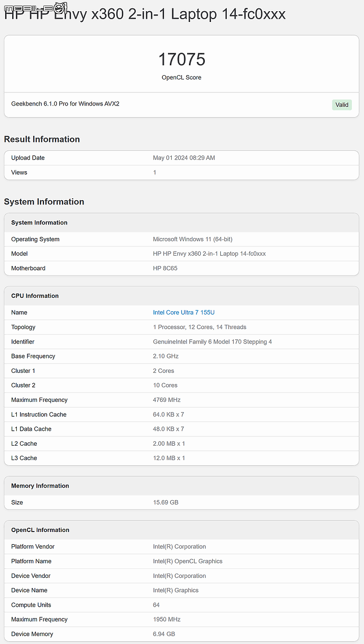Click the Base Frequency label

pos(33,356)
